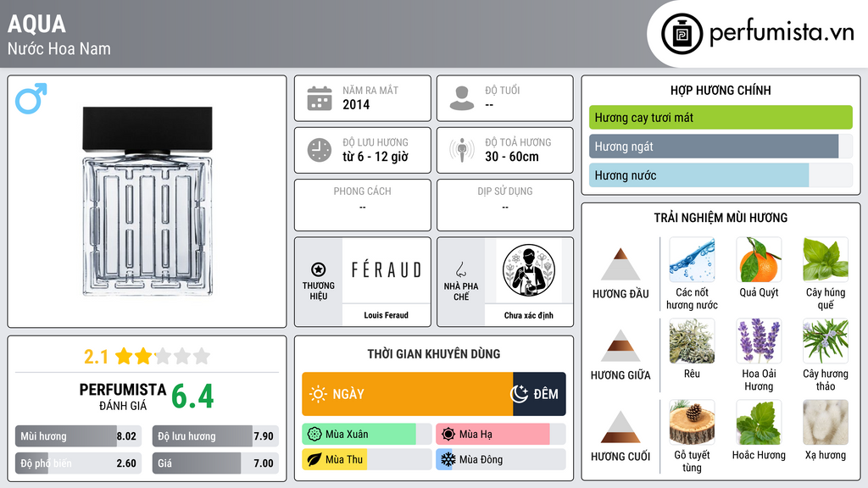Click the 30 - 60cm sillage value
The height and width of the screenshot is (488, 868).
coord(512,157)
